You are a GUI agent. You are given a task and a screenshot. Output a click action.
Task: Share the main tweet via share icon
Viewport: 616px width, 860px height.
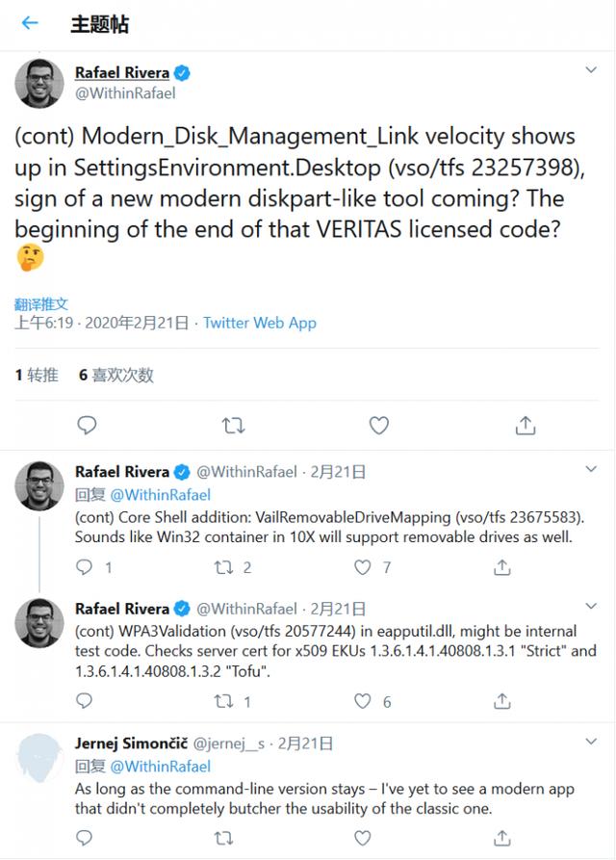coord(525,425)
